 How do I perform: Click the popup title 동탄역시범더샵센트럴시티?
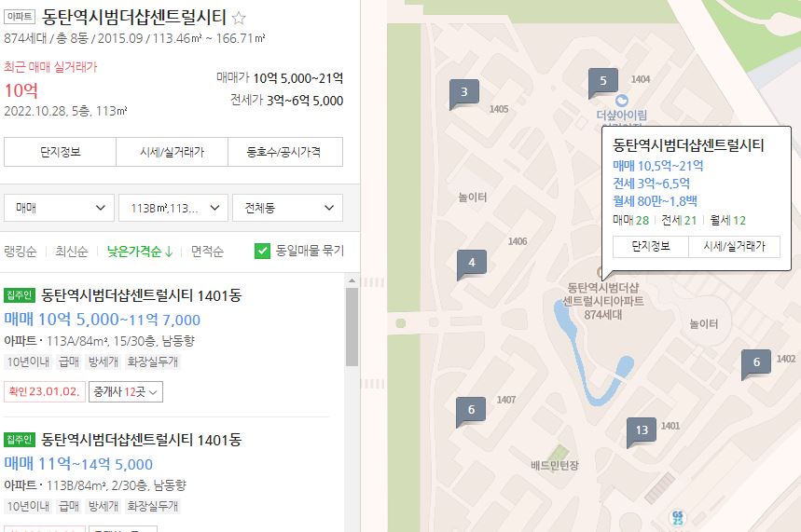(688, 145)
